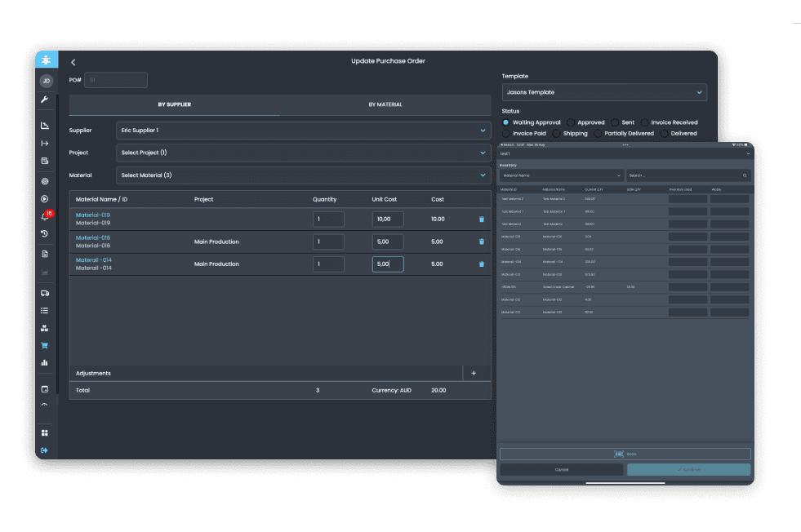The image size is (801, 532).
Task: Click the logout icon at sidebar bottom
Action: pyautogui.click(x=45, y=450)
